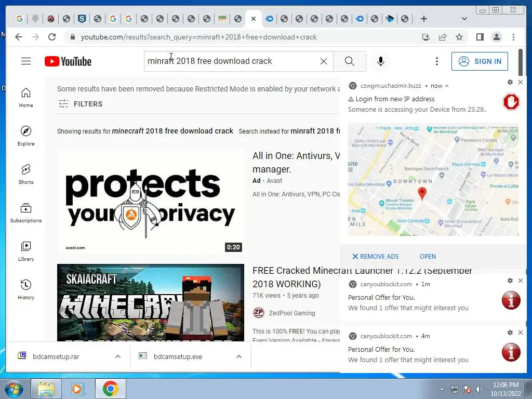Viewport: 532px width, 399px height.
Task: Open a new Chrome tab
Action: (424, 19)
